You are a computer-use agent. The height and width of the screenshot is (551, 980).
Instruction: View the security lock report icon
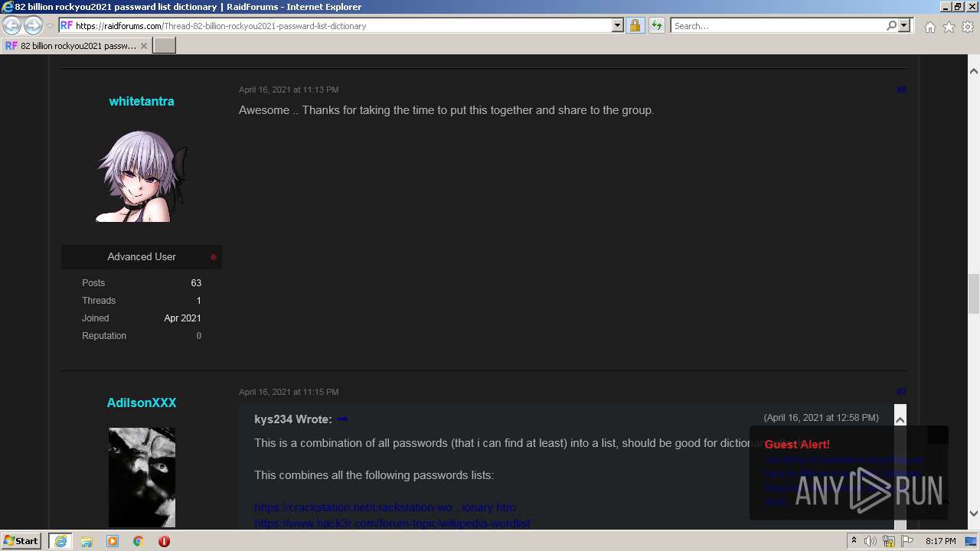click(x=635, y=25)
